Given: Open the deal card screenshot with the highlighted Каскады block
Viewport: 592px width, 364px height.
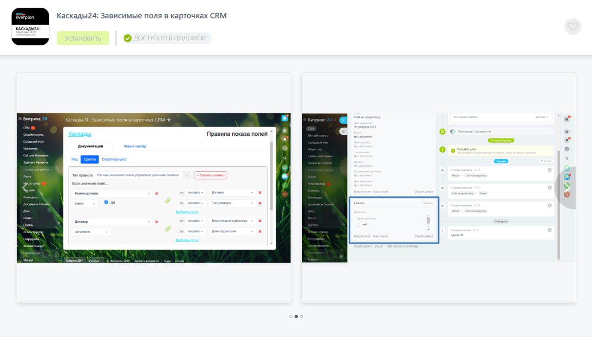Looking at the screenshot, I should point(439,188).
